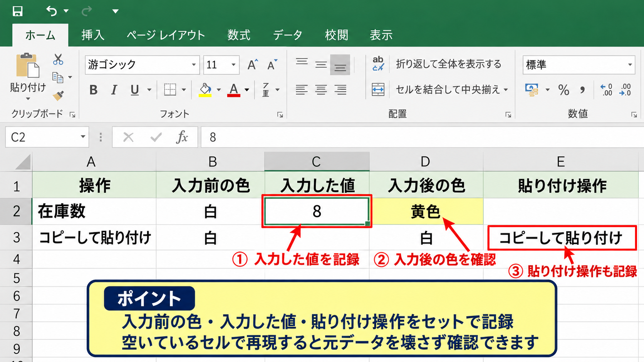Switch to the 挿入 tab
644x362 pixels.
coord(93,35)
